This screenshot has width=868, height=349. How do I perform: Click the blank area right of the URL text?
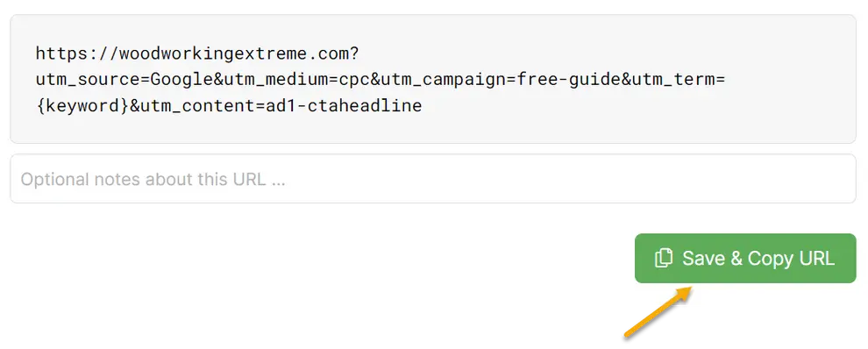[637, 105]
